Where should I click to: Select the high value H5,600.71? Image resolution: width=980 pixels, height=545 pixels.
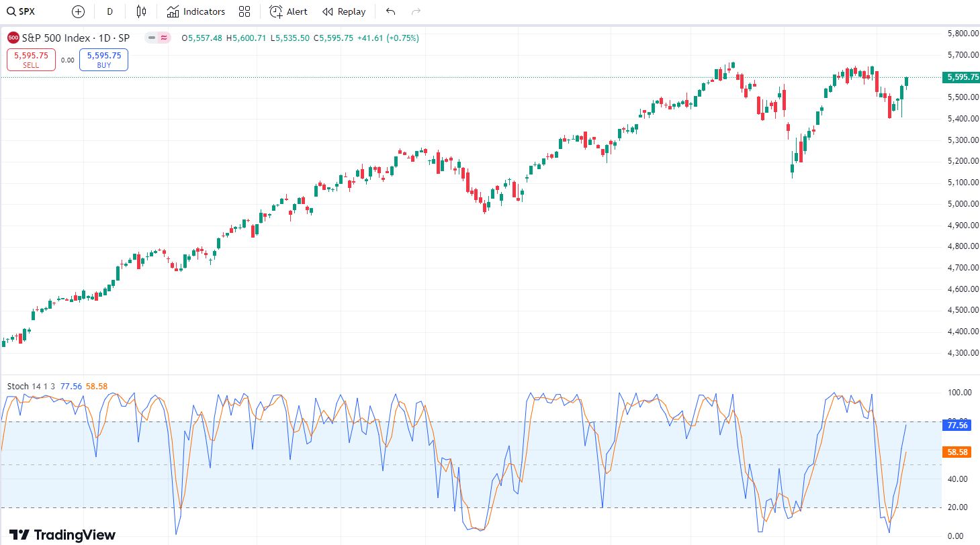point(247,38)
